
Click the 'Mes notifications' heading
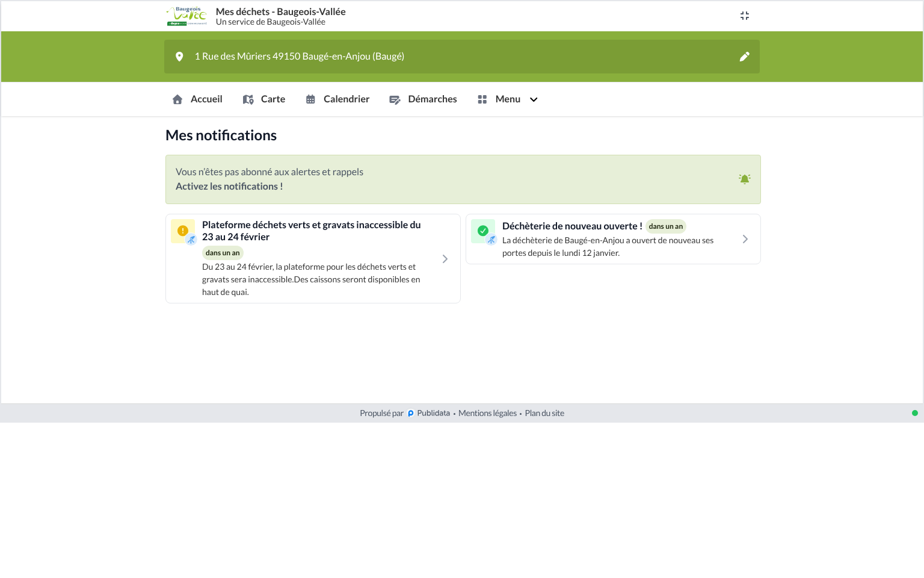(221, 135)
